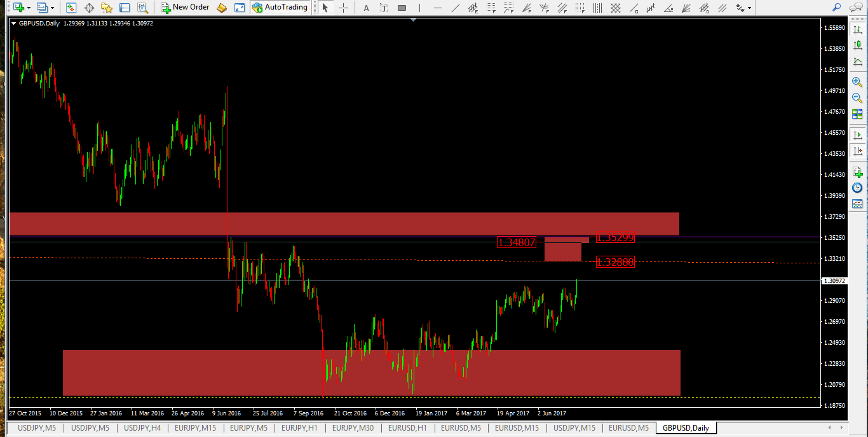868x437 pixels.
Task: Select the equidistant channel 'E' tool
Action: [x=473, y=8]
